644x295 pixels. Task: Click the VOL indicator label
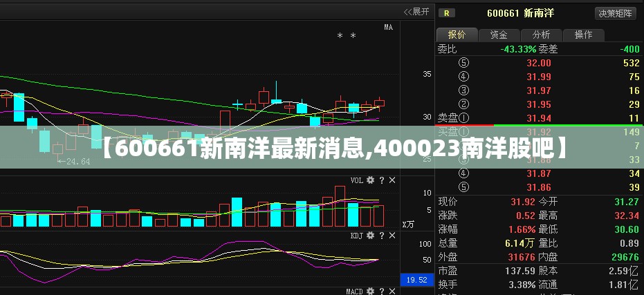pos(357,180)
